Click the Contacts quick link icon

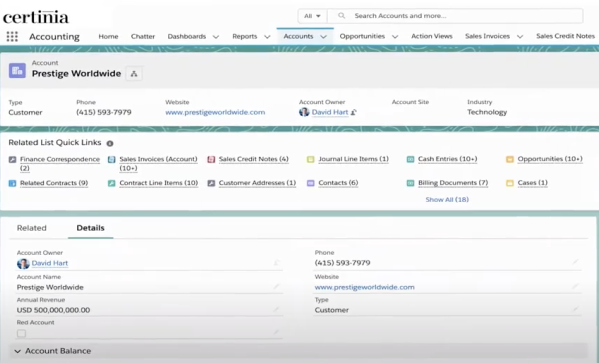pos(311,183)
